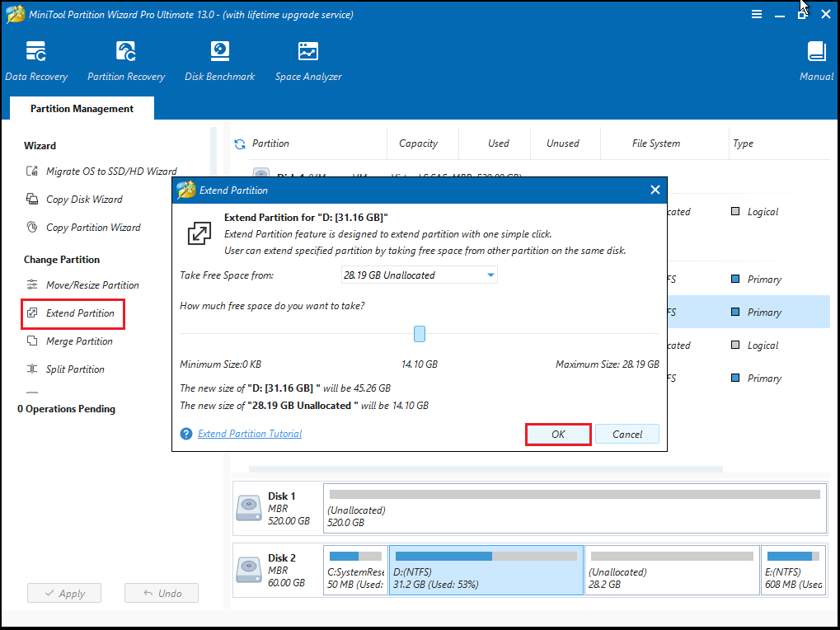840x630 pixels.
Task: Open the Manual book icon
Action: pos(816,62)
